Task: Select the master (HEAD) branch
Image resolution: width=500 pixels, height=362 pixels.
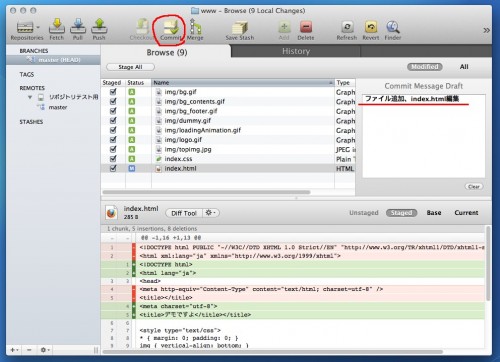Action: coord(53,60)
